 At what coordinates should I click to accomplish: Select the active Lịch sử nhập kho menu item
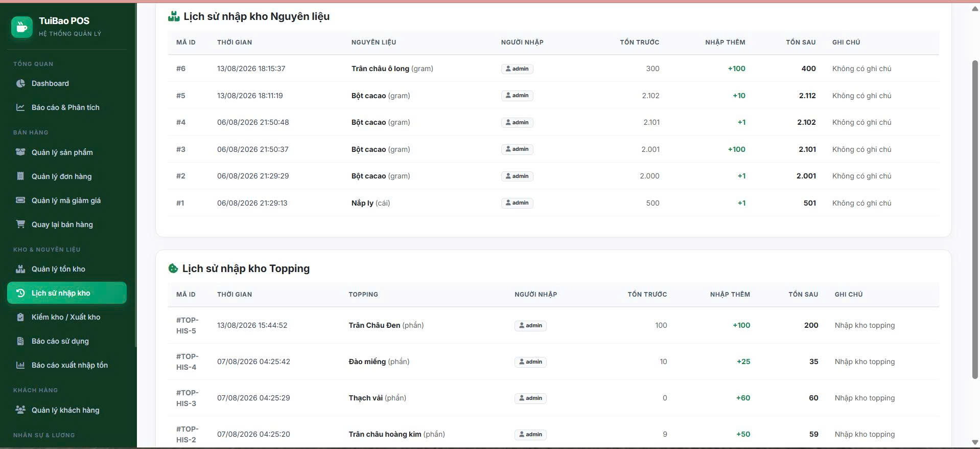67,293
